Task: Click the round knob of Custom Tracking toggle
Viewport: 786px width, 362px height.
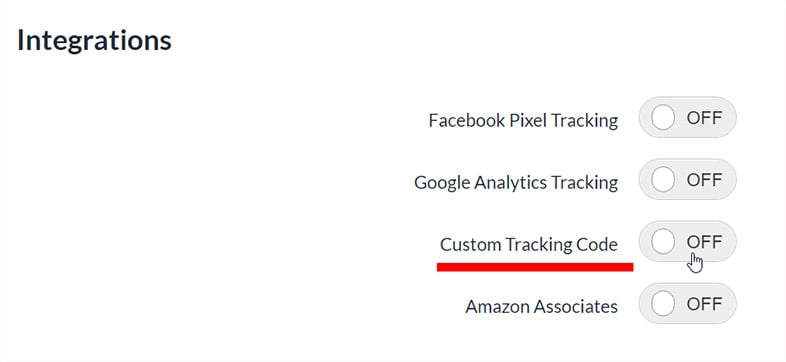Action: pos(663,241)
